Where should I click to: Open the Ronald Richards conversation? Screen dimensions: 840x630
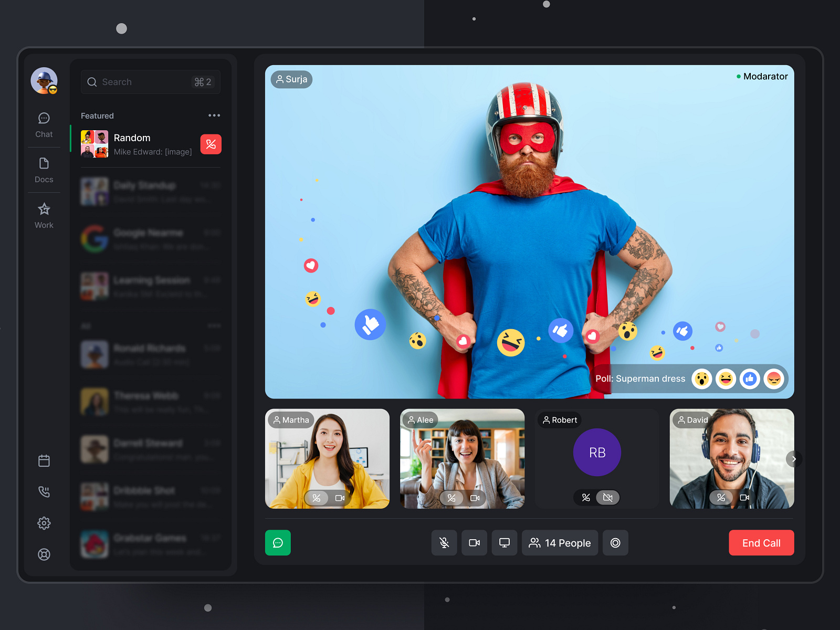click(x=151, y=354)
